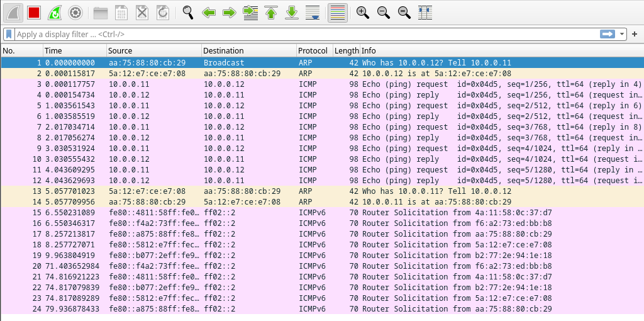Select packet 3 ping request seq=1/256
The image size is (644, 321).
point(322,84)
